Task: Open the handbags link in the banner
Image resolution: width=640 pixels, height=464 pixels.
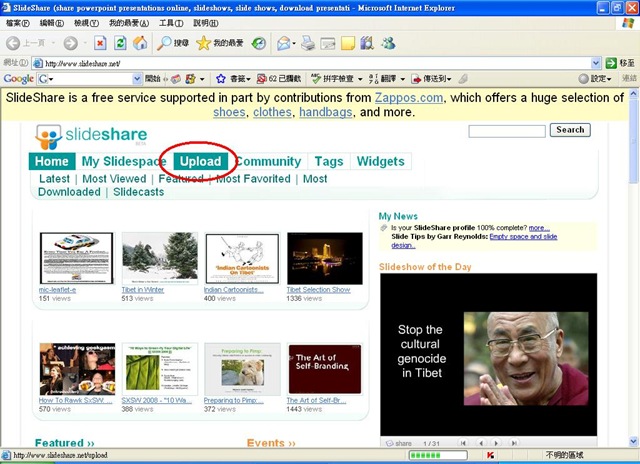Action: coord(326,112)
